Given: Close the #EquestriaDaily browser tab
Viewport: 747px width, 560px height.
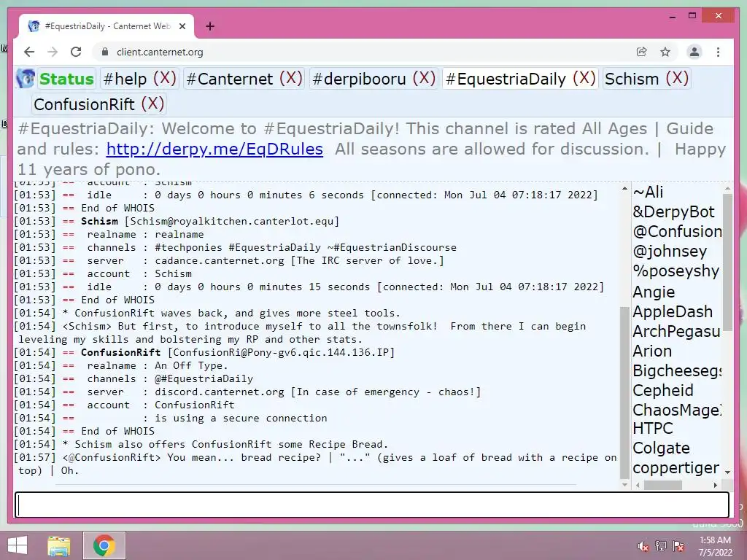Looking at the screenshot, I should (x=182, y=26).
